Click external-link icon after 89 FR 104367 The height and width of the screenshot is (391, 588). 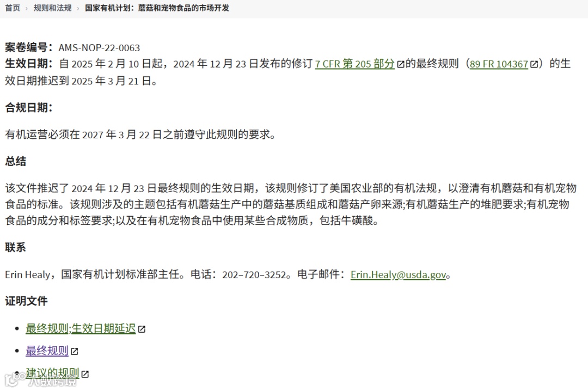click(534, 64)
